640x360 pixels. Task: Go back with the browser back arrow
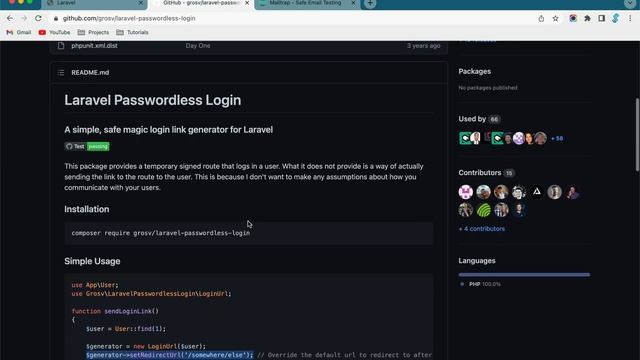pos(10,18)
